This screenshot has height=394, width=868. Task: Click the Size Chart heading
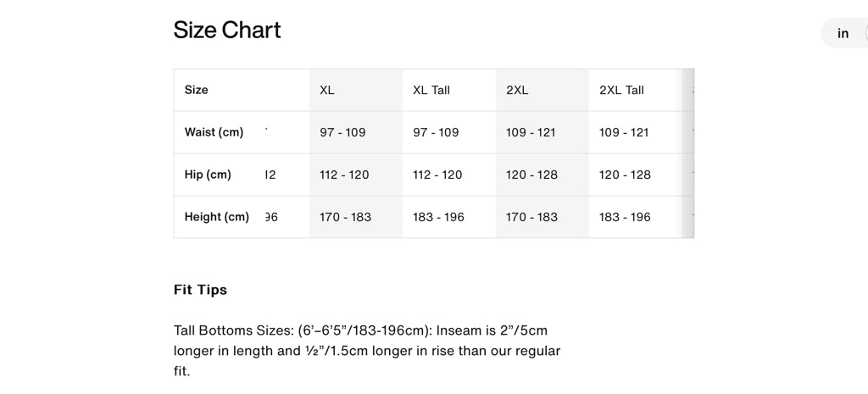pos(227,31)
